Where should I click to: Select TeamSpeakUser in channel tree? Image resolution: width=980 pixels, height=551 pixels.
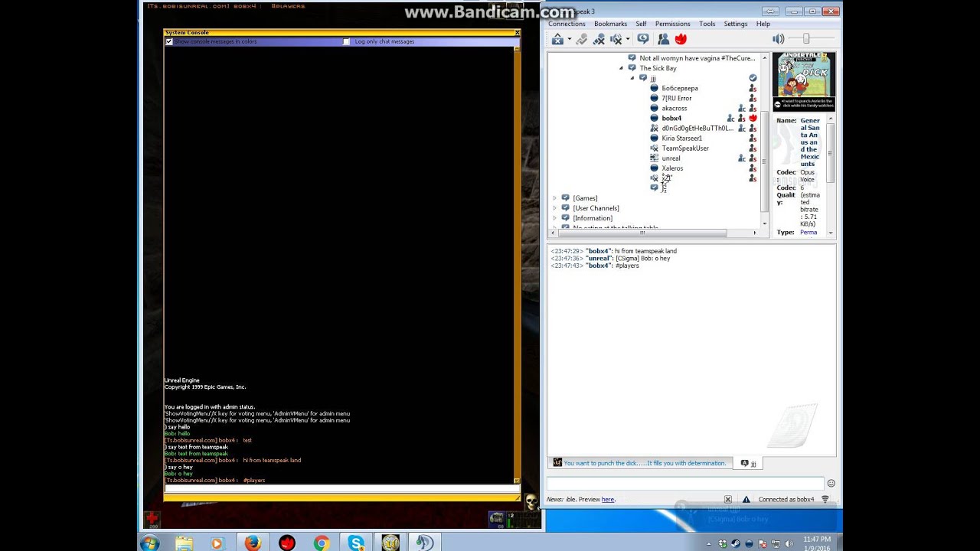684,148
